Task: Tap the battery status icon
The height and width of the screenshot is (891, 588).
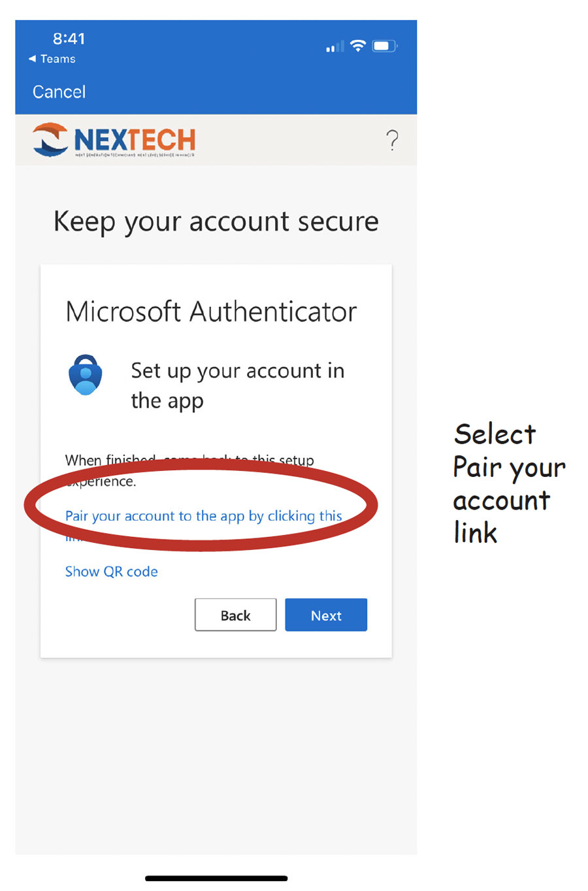Action: click(385, 46)
